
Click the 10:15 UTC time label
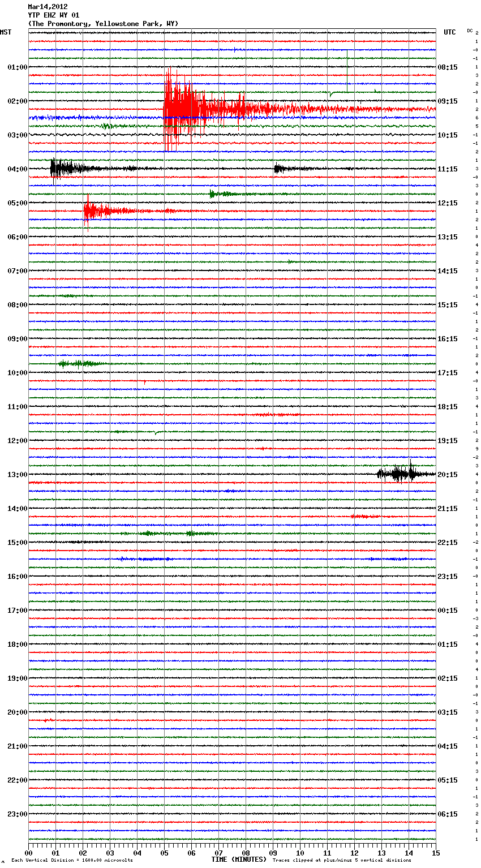pyautogui.click(x=448, y=135)
